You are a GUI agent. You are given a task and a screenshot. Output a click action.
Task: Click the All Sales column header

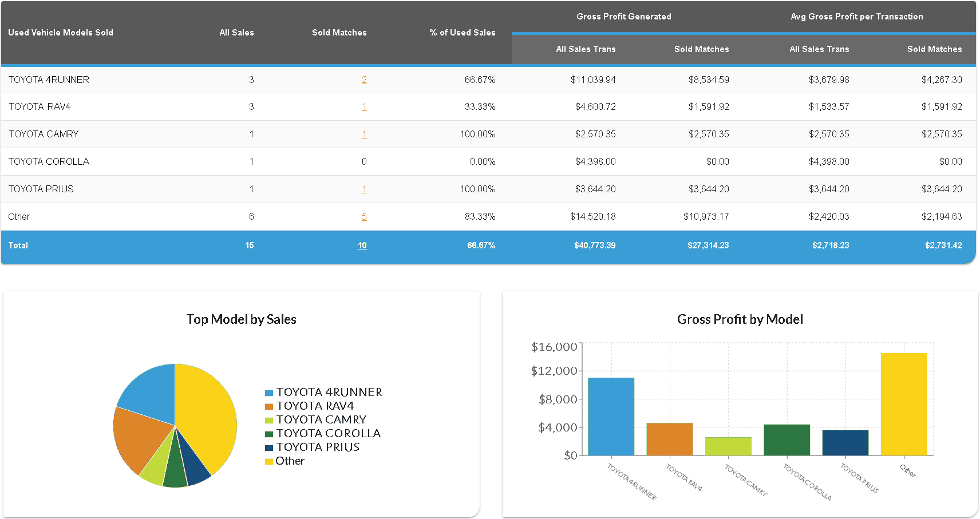236,33
